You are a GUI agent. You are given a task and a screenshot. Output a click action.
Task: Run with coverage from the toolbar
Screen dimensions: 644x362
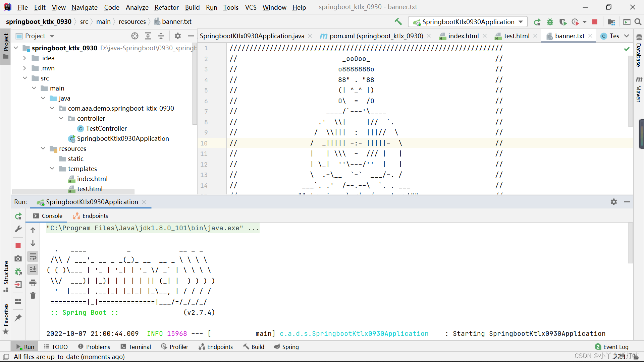pyautogui.click(x=563, y=22)
